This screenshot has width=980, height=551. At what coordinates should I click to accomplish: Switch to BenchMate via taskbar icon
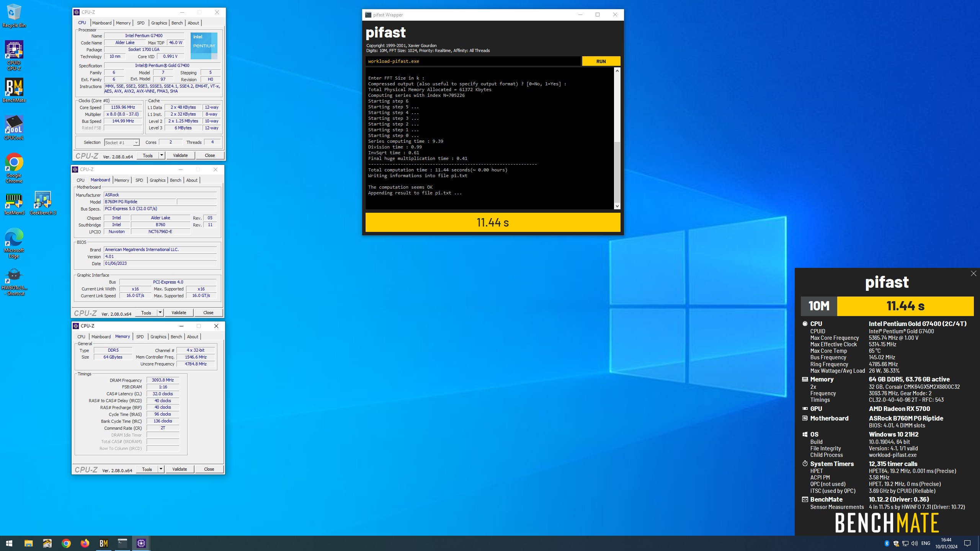(x=104, y=543)
